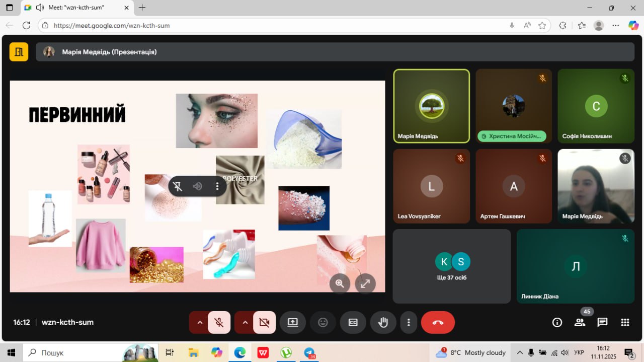Expand audio settings chevron next to microphone

[x=200, y=323]
